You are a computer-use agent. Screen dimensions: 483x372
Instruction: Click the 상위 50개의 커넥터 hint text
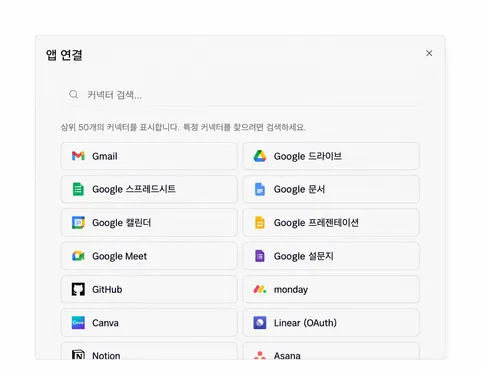point(183,127)
